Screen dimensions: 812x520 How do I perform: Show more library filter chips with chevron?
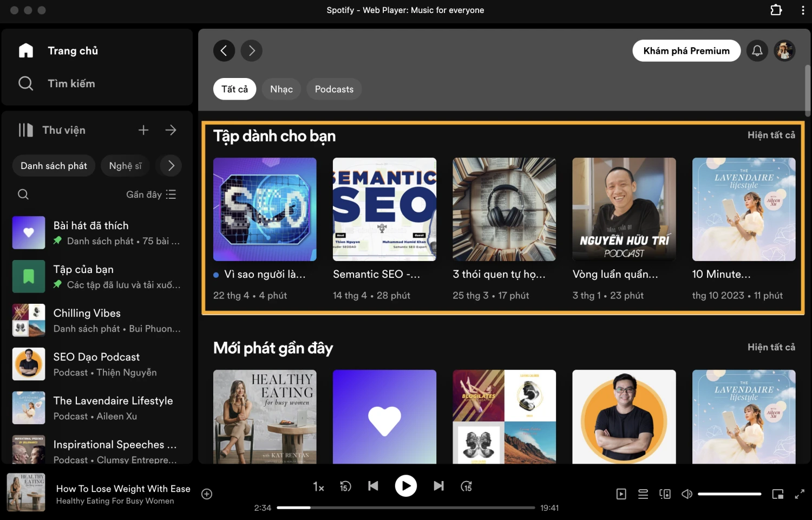point(171,166)
